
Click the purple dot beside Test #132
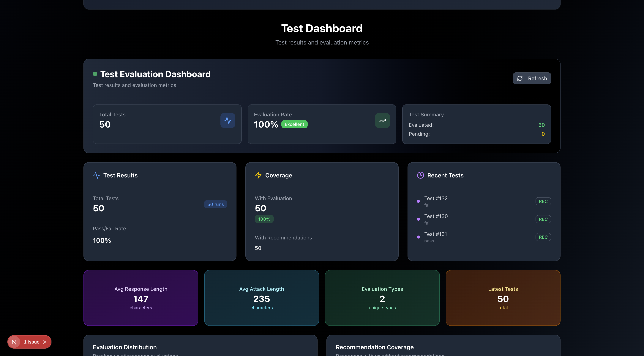click(x=418, y=201)
